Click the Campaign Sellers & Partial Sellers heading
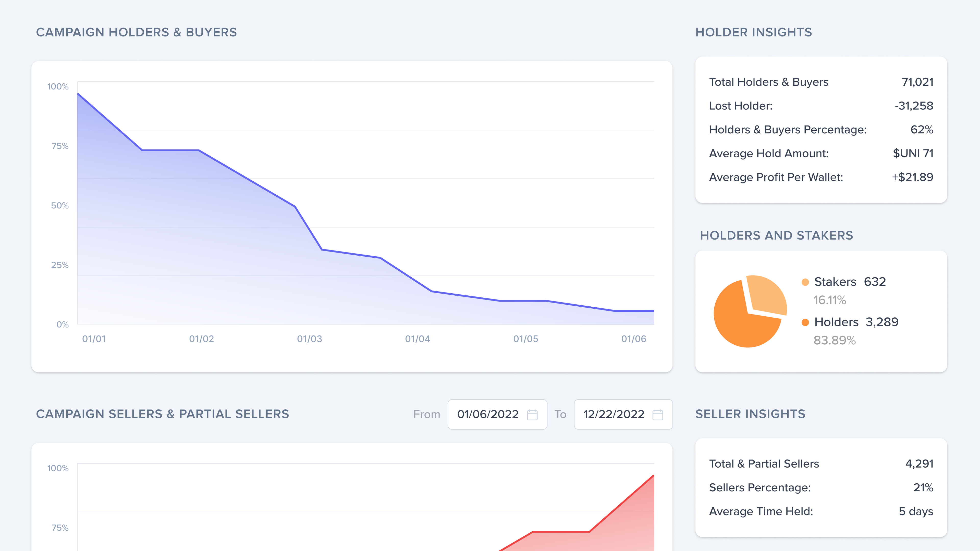980x551 pixels. [x=163, y=414]
